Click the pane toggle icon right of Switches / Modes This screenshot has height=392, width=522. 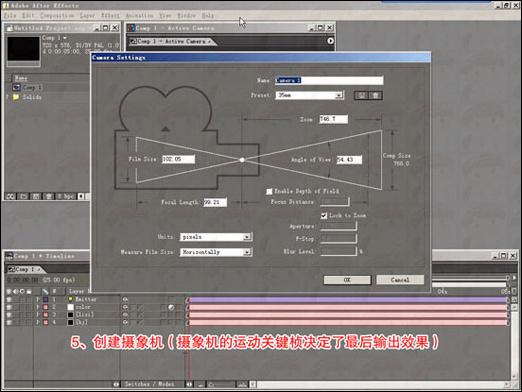pyautogui.click(x=189, y=384)
